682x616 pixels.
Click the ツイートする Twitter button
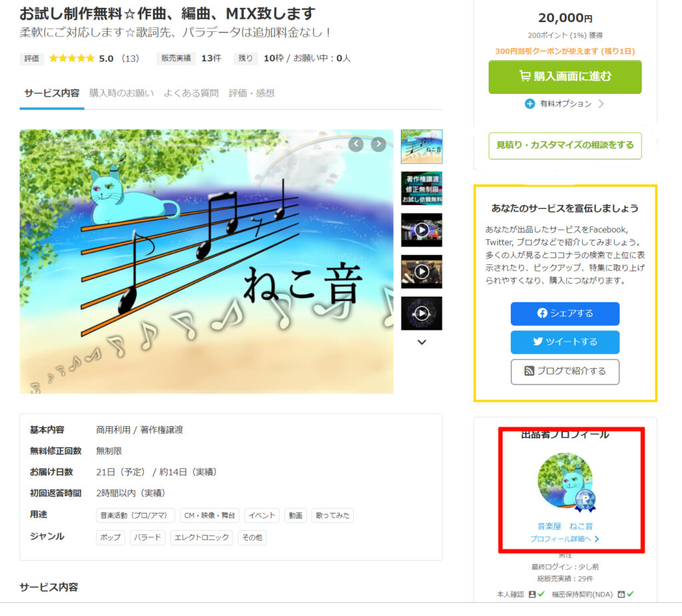[565, 342]
